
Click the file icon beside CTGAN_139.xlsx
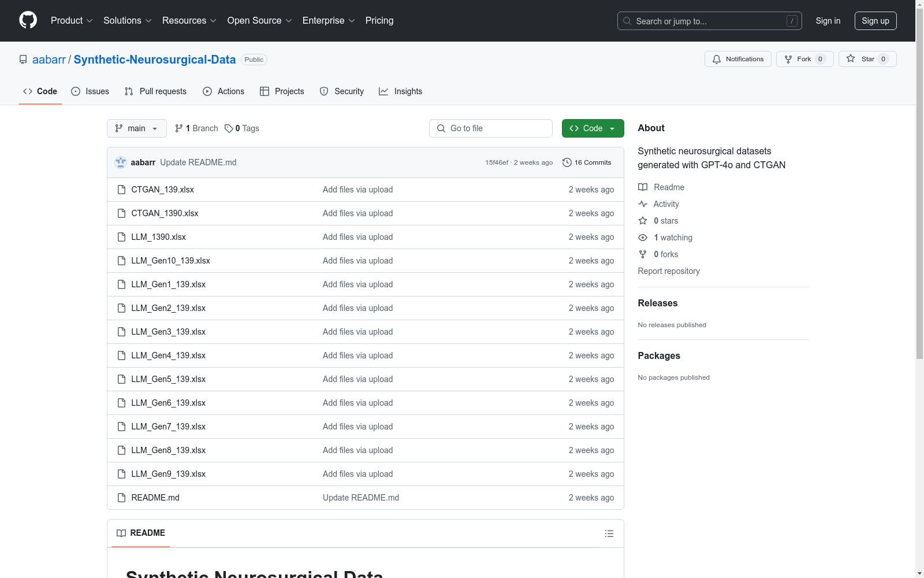[121, 190]
